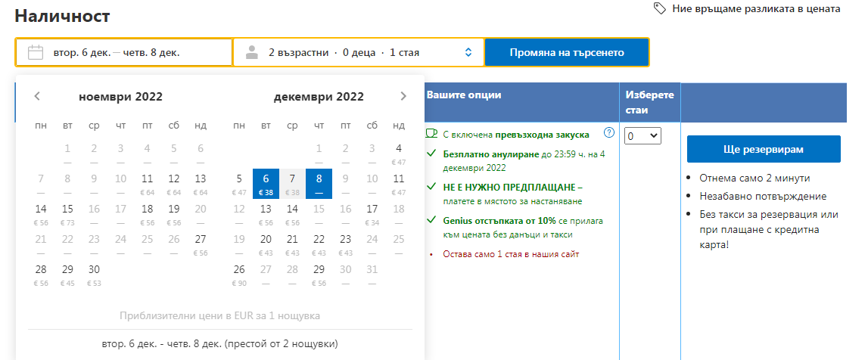Open the breakfast info question mark
Viewport: 868px width, 360px height.
coord(609,133)
